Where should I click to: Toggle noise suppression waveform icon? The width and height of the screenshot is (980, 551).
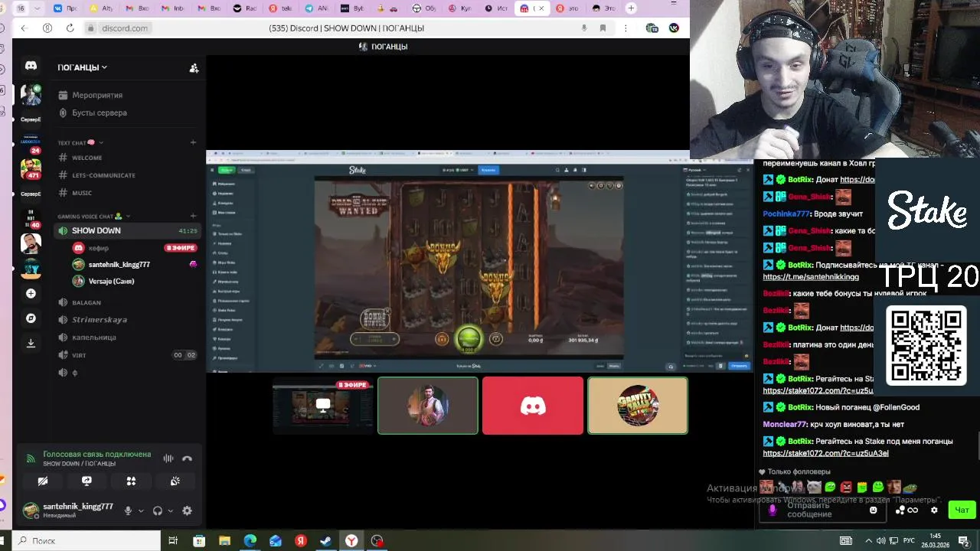[168, 458]
